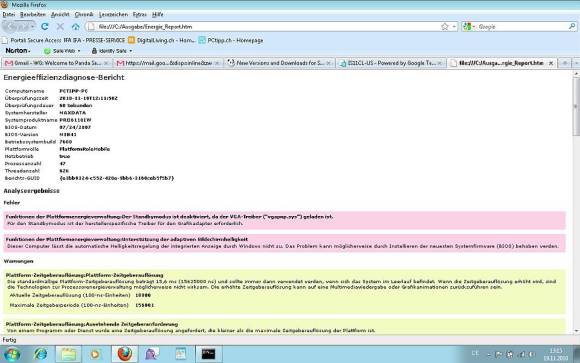Viewport: 580px width, 363px height.
Task: Open the command prompt taskbar window
Action: [x=209, y=354]
